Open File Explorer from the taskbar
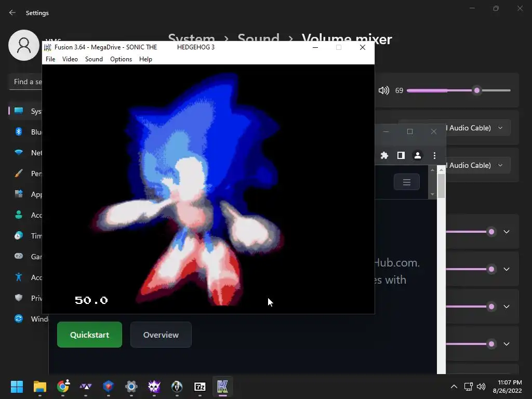 pyautogui.click(x=39, y=387)
